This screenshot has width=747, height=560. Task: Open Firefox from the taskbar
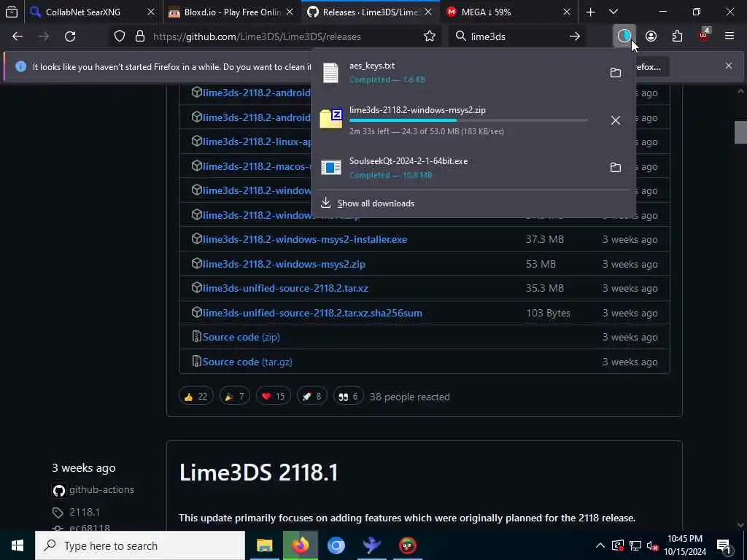[300, 545]
